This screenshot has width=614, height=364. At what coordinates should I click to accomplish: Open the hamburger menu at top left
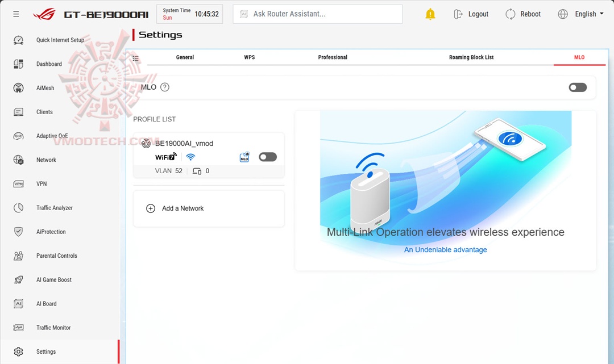[x=16, y=14]
